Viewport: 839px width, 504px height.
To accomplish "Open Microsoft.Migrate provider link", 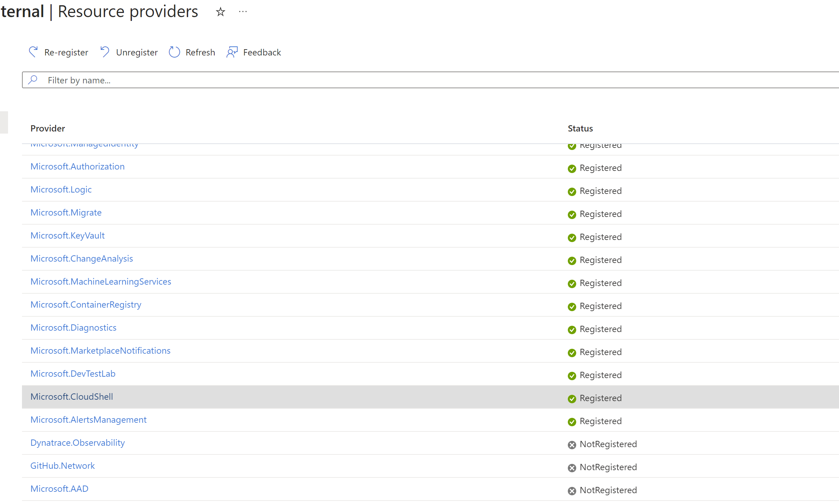I will coord(66,212).
